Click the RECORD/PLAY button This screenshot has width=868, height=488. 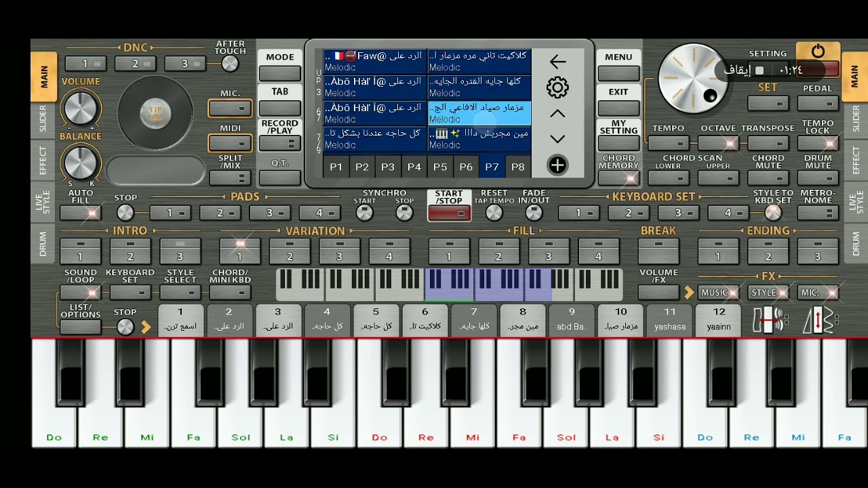pyautogui.click(x=280, y=143)
